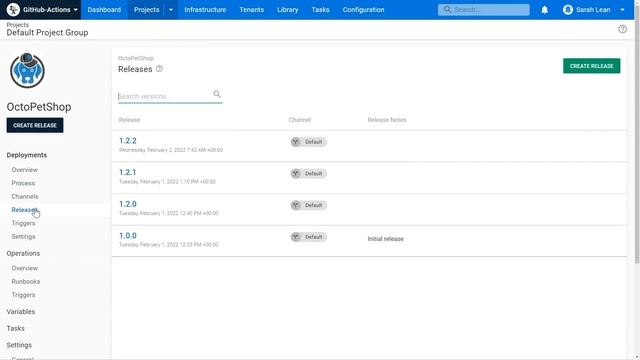The width and height of the screenshot is (640, 360).
Task: Open the Library menu
Action: click(287, 9)
